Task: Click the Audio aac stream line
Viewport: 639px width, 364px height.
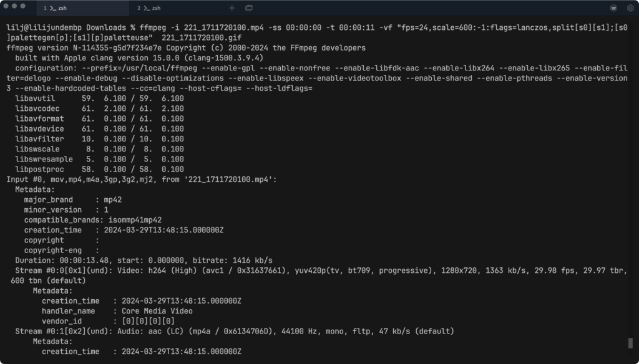Action: point(235,332)
